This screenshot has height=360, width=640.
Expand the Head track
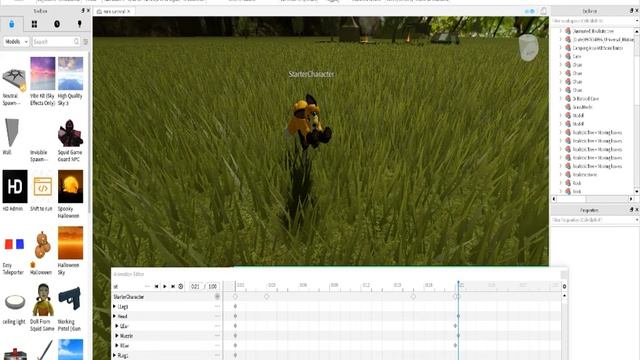tap(115, 316)
